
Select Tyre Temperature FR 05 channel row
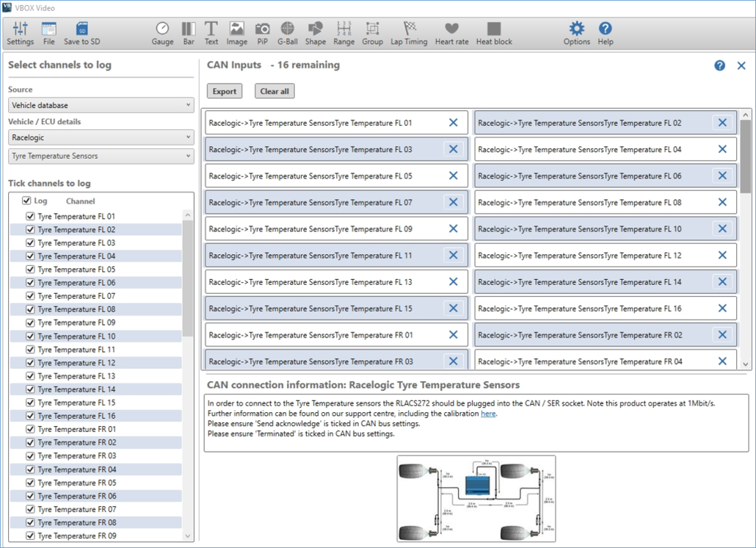point(96,483)
